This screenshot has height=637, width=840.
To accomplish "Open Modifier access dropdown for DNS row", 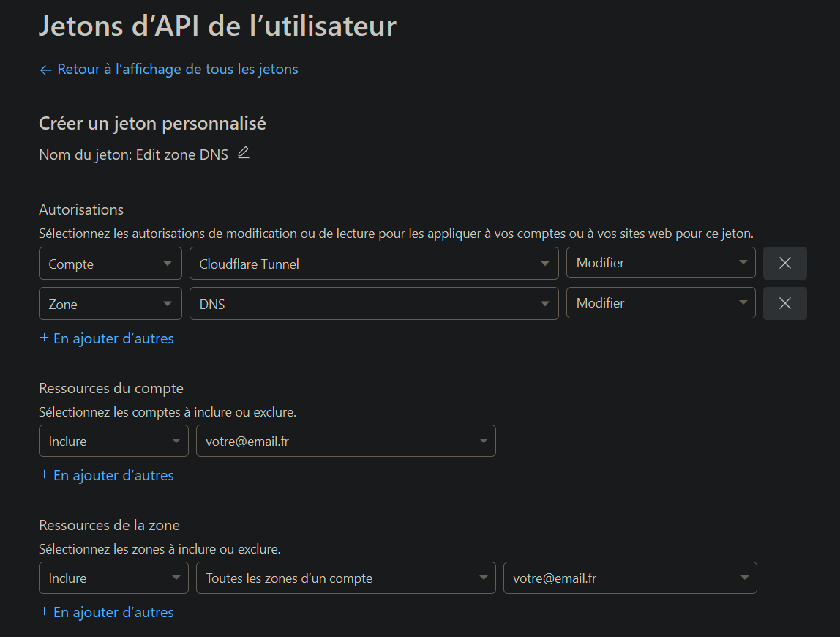I will 660,303.
